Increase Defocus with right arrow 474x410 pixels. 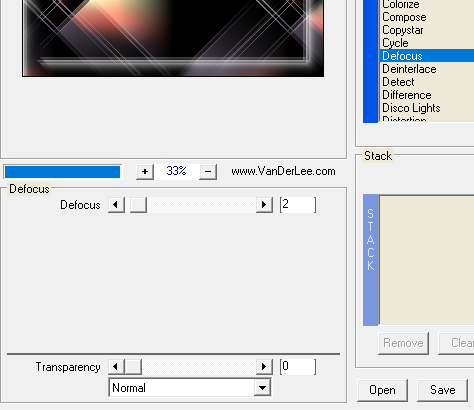264,205
